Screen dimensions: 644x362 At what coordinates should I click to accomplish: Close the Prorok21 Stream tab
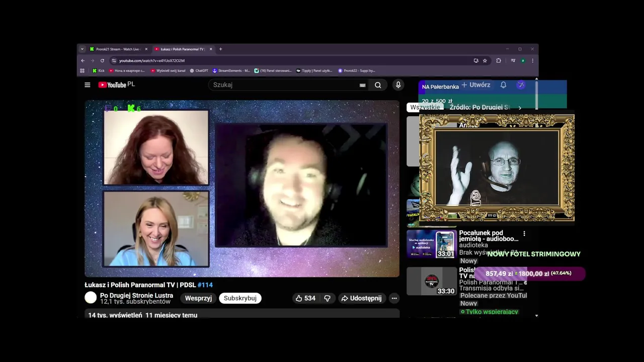[146, 49]
